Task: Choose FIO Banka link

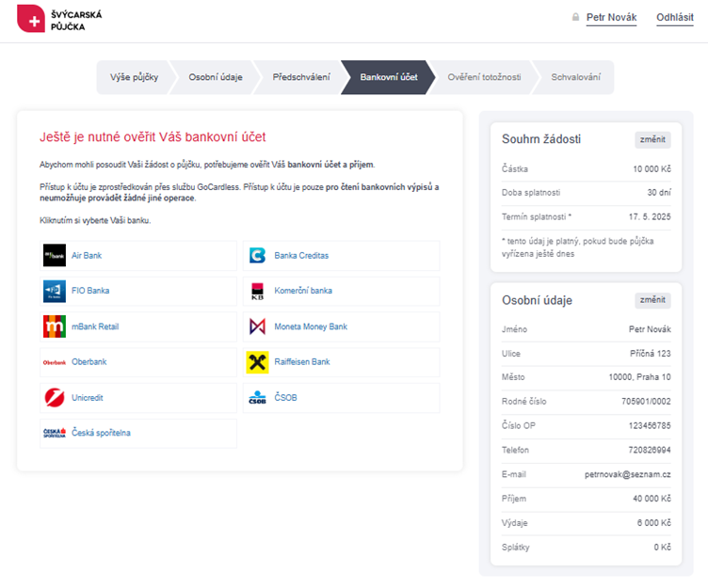Action: [x=90, y=291]
